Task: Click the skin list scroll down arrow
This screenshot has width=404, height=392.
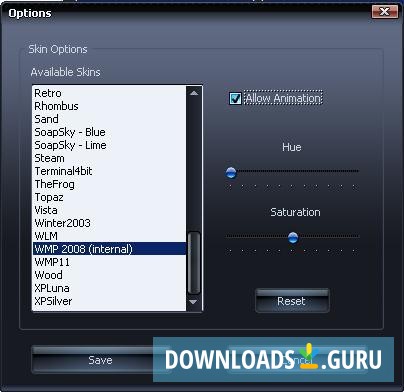Action: [x=193, y=302]
